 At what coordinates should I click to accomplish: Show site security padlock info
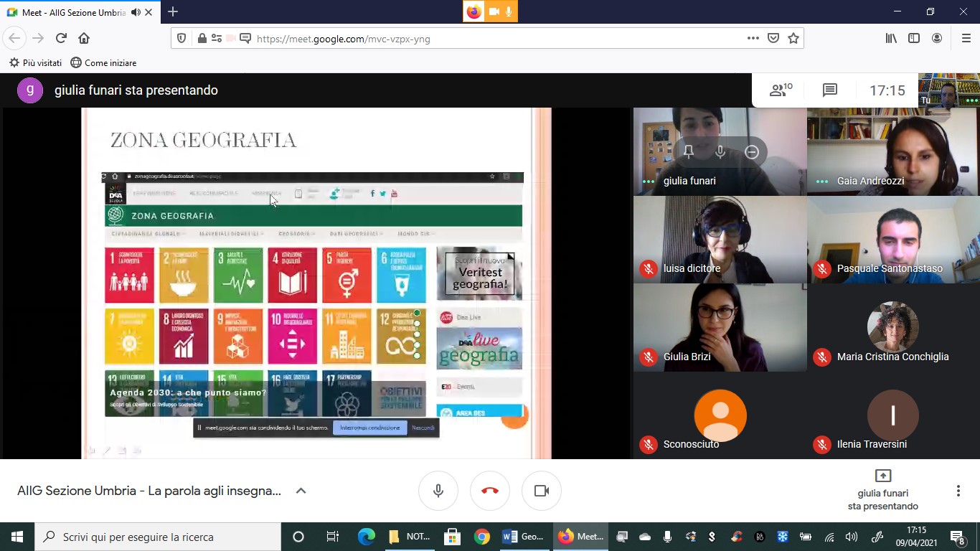tap(202, 39)
